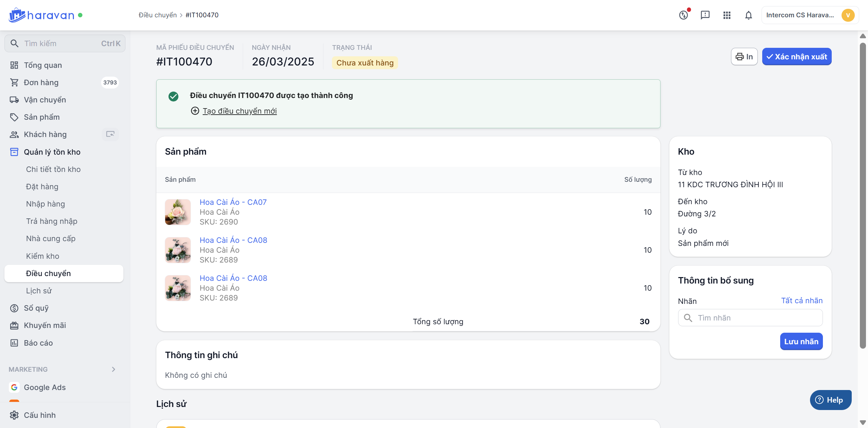Screen dimensions: 868x428
Task: Click the Hoa Cài Áo CA07 thumbnail
Action: tap(178, 212)
